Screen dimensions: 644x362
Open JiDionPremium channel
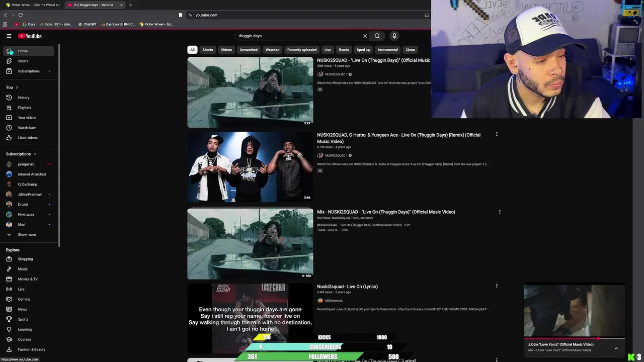(x=29, y=195)
